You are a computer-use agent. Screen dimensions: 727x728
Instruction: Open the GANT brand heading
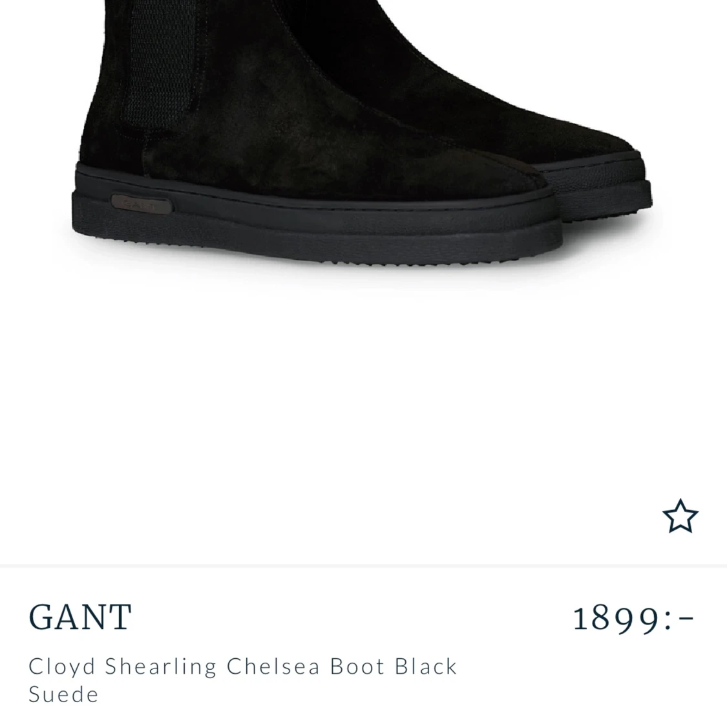tap(80, 617)
